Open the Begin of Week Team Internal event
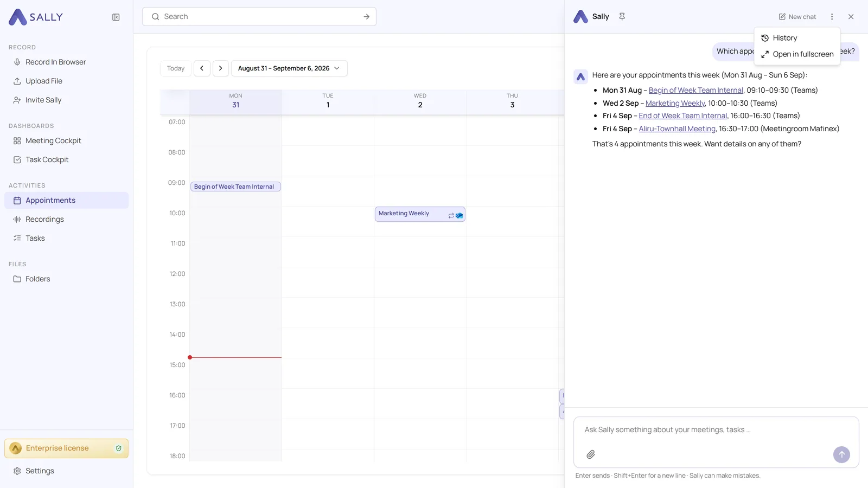The height and width of the screenshot is (488, 868). click(x=235, y=187)
